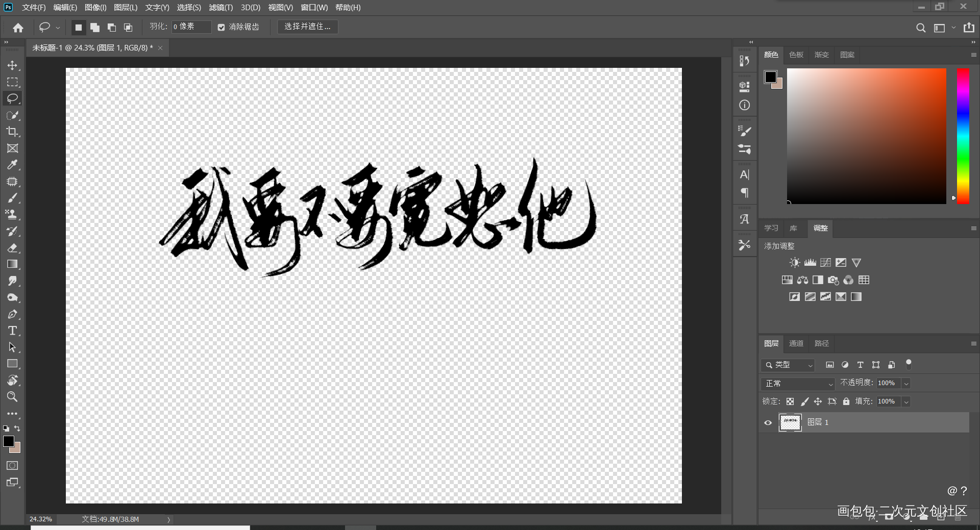The height and width of the screenshot is (530, 980).
Task: Add a Levels adjustment
Action: tap(810, 263)
